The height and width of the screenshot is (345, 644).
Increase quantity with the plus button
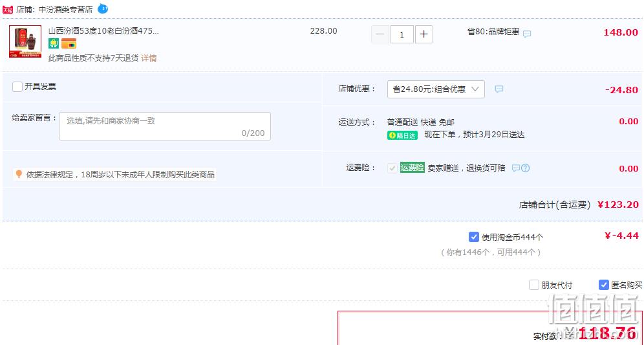click(424, 34)
